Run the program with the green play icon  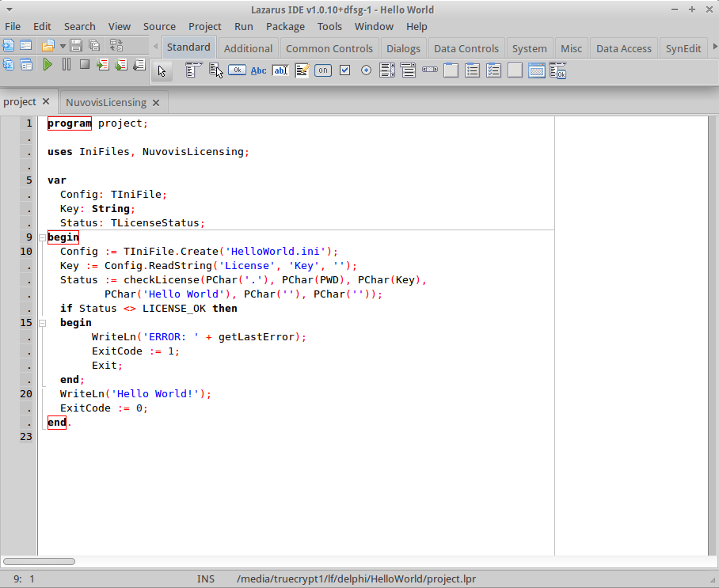click(48, 64)
